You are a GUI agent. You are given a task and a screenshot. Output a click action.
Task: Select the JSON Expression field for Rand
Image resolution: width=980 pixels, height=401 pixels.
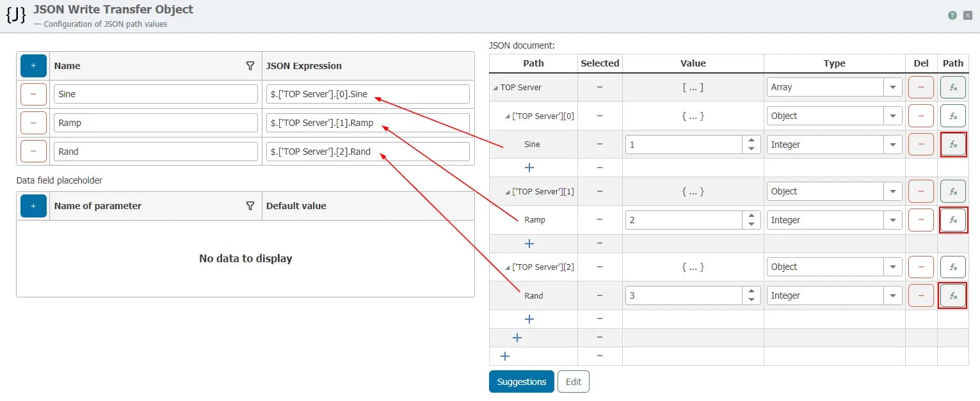367,151
